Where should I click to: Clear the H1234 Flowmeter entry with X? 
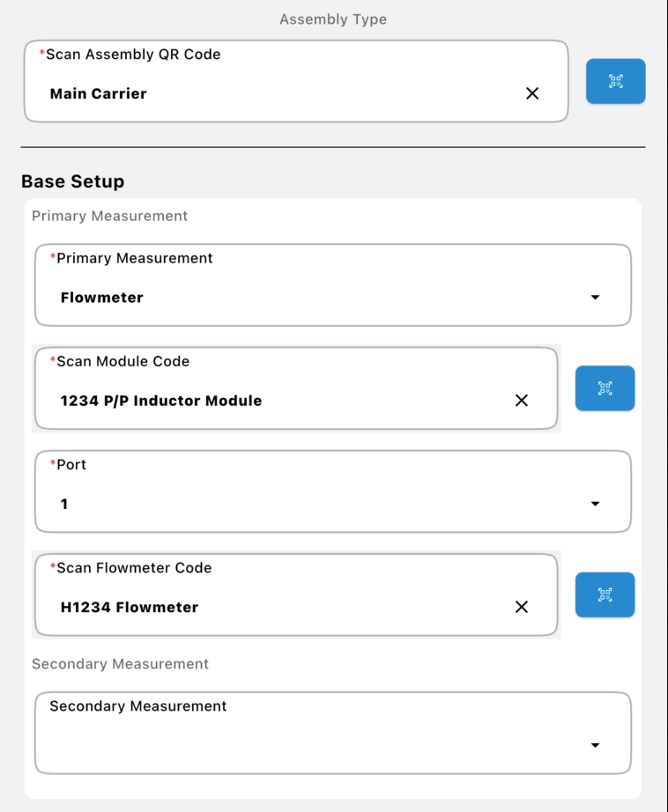tap(522, 607)
